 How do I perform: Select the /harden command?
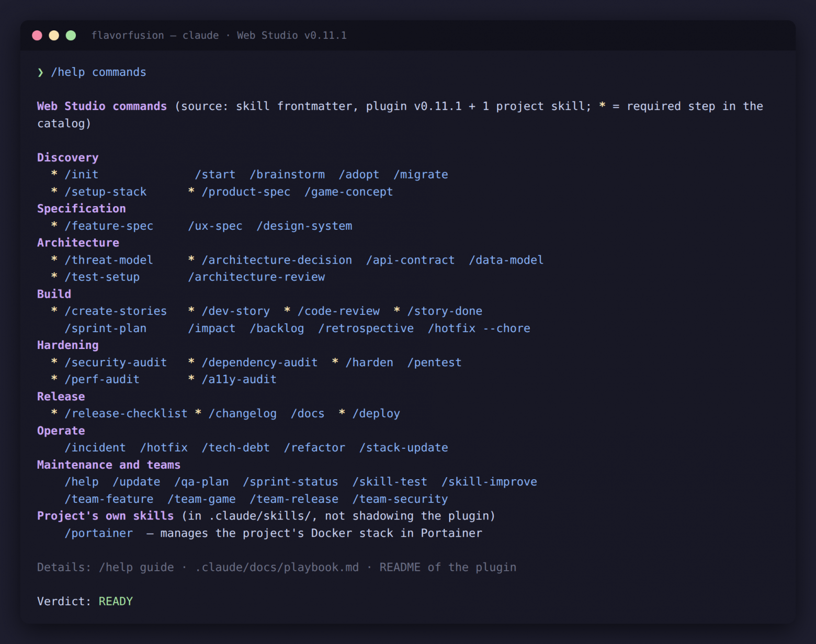369,363
